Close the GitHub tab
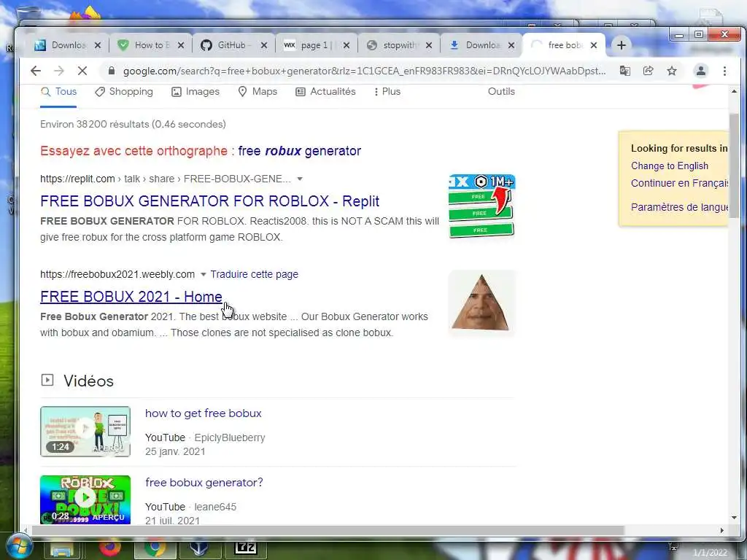747x560 pixels. (264, 45)
